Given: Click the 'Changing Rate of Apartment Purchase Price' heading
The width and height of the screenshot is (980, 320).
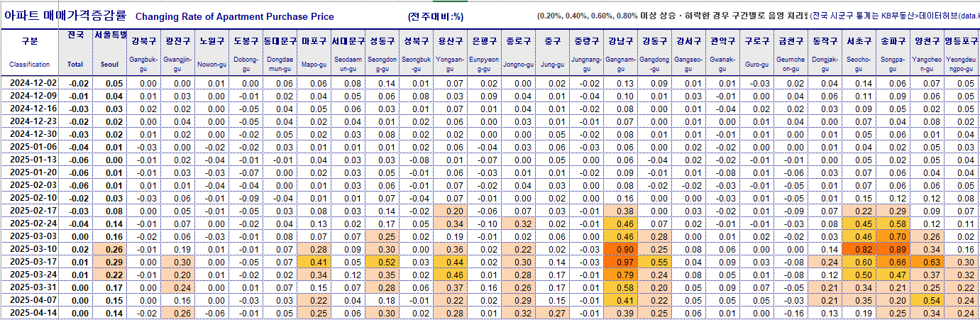Looking at the screenshot, I should [x=234, y=16].
